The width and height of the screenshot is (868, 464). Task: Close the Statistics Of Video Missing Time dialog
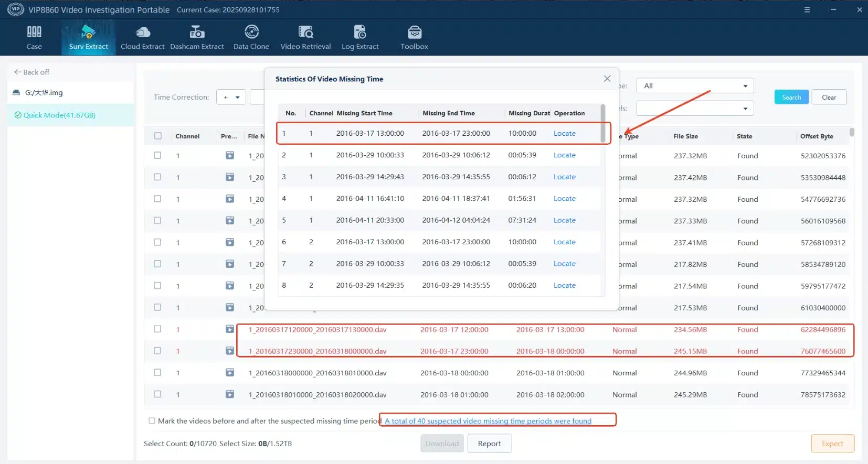click(x=607, y=79)
